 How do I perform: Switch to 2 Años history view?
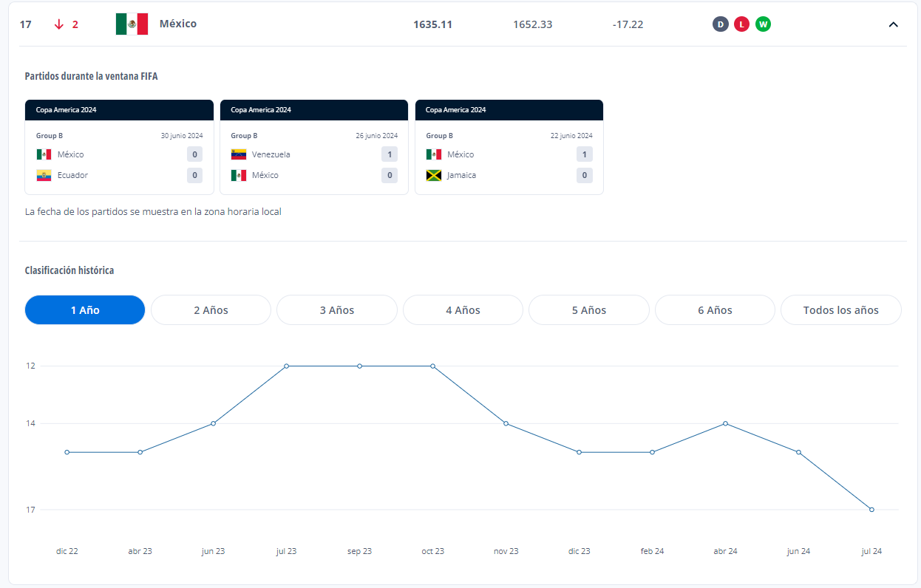coord(211,310)
